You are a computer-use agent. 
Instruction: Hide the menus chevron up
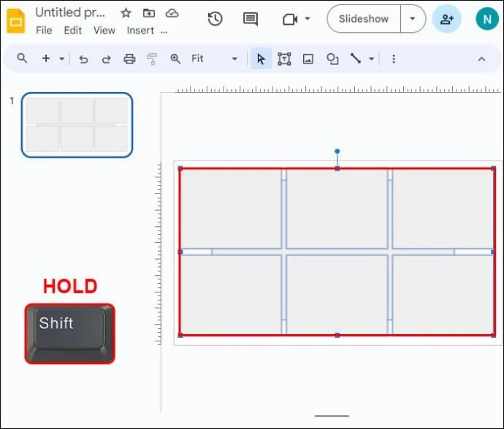coord(481,59)
